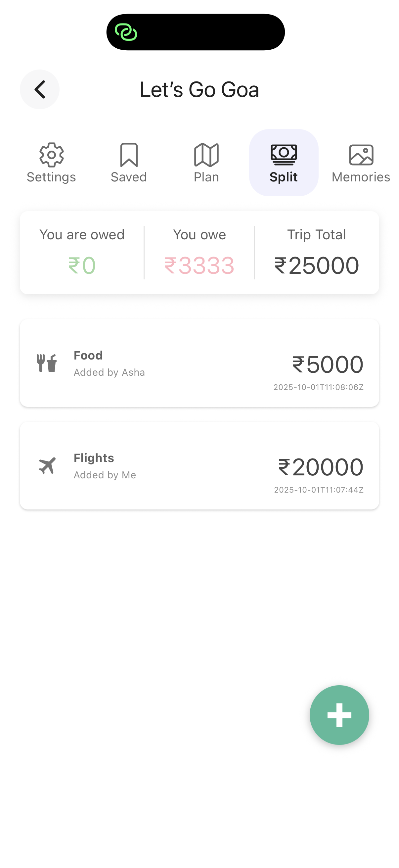Image resolution: width=399 pixels, height=868 pixels.
Task: Tap the Flights airplane icon
Action: (x=47, y=466)
